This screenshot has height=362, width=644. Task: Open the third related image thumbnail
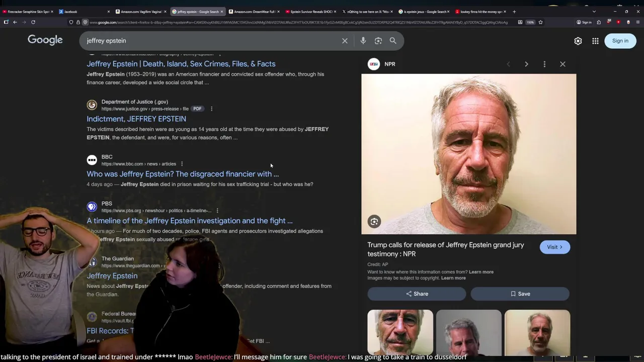tap(537, 333)
